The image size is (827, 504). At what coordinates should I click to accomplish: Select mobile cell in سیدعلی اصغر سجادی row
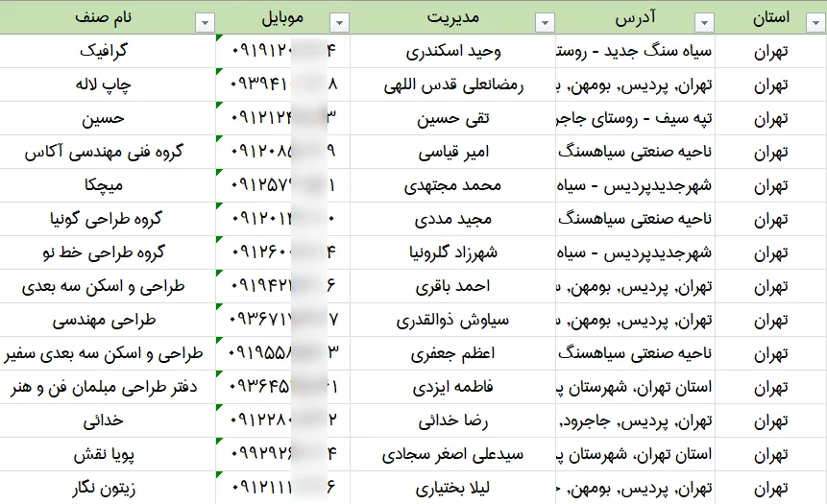[282, 454]
